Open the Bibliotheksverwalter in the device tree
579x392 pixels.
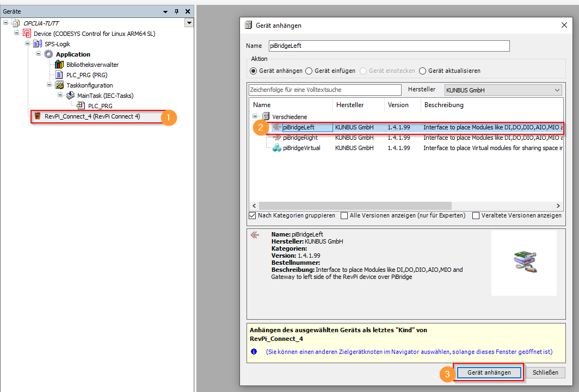[58, 64]
